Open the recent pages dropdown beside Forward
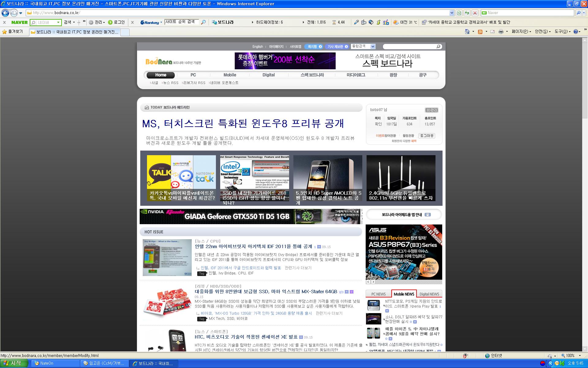Viewport: 588px width, 368px height. click(21, 13)
